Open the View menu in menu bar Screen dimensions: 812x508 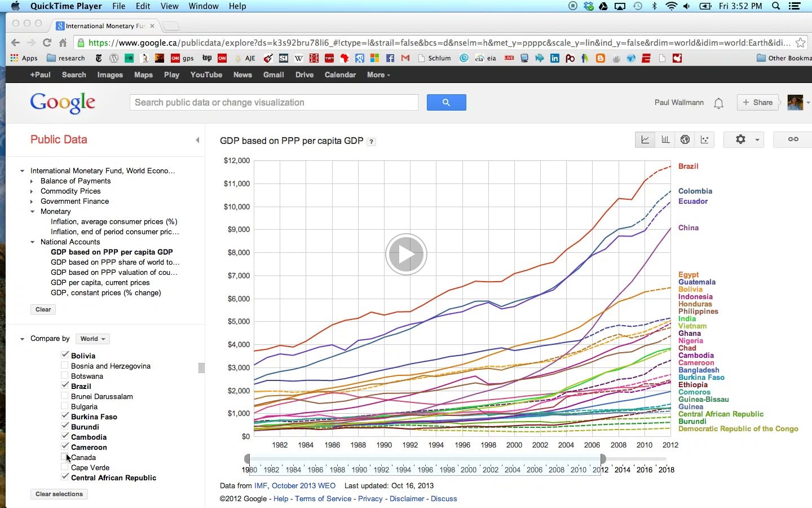point(169,6)
